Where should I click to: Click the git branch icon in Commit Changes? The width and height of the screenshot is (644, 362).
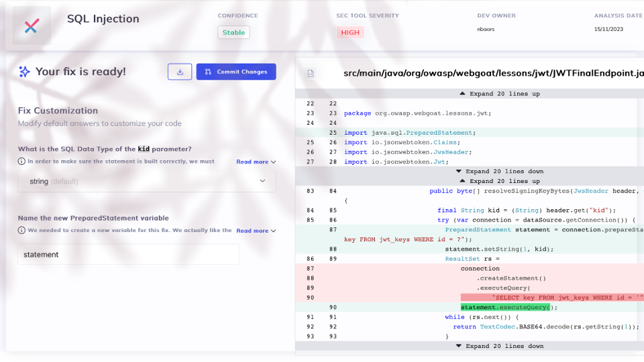point(208,72)
